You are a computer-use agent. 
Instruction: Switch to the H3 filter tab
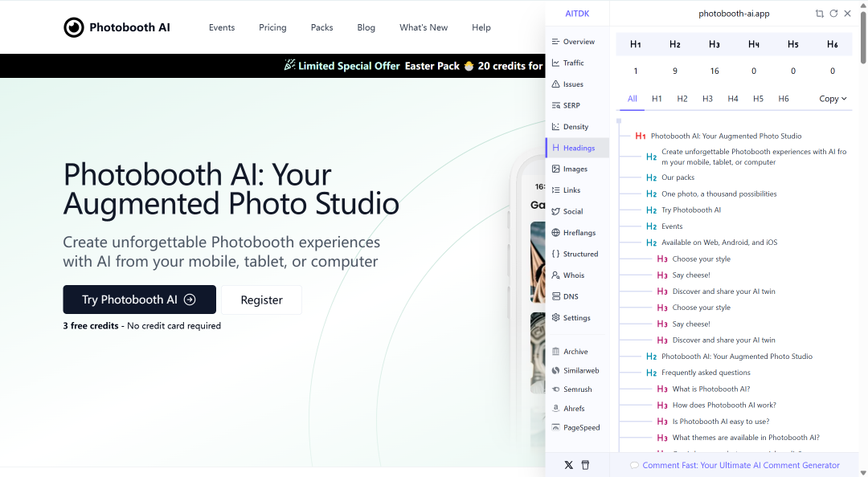(x=707, y=99)
